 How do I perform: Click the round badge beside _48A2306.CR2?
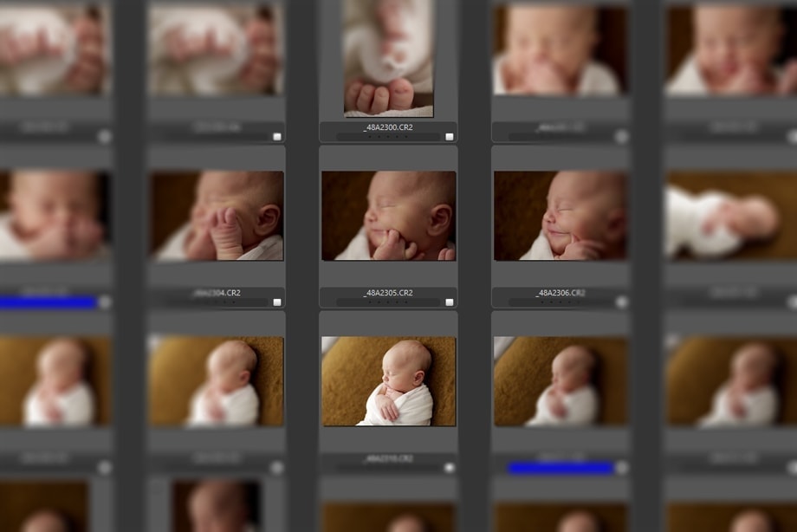click(x=621, y=302)
